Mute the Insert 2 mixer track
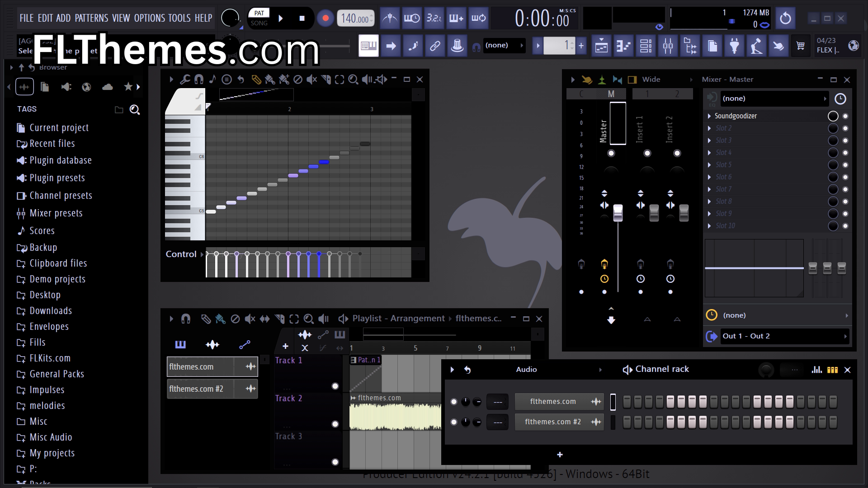 point(677,153)
